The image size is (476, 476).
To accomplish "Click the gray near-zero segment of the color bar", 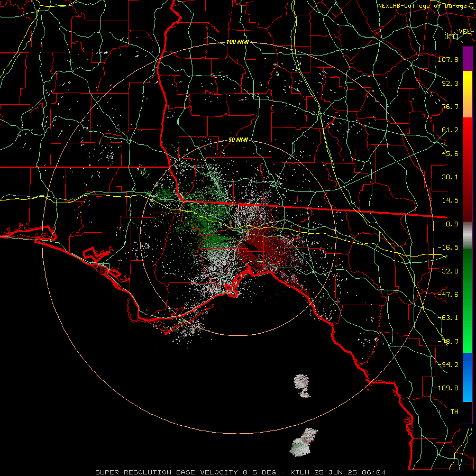I will pyautogui.click(x=467, y=235).
